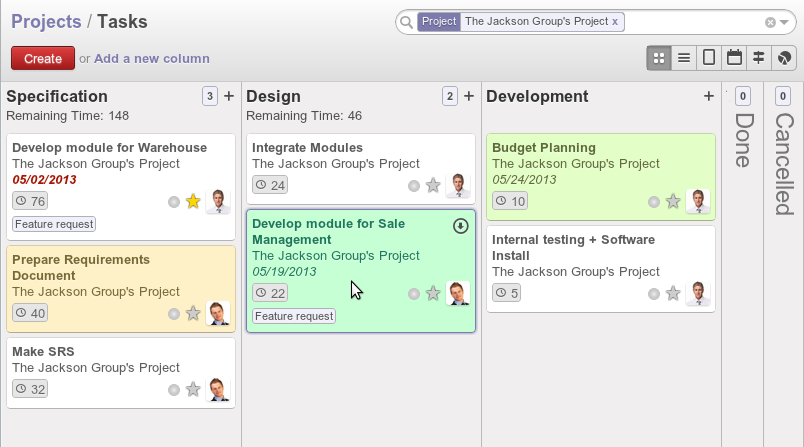Add a new task in the Specification column
Screen dimensions: 804x447
229,96
